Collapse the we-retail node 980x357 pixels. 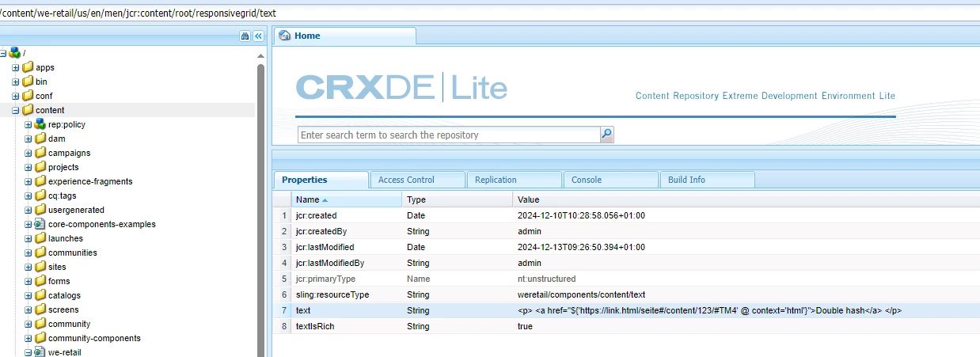point(28,352)
